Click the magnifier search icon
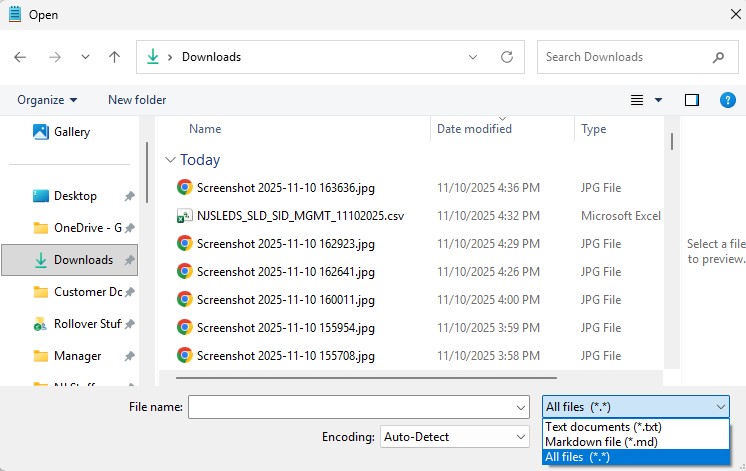This screenshot has height=471, width=746. [x=718, y=57]
